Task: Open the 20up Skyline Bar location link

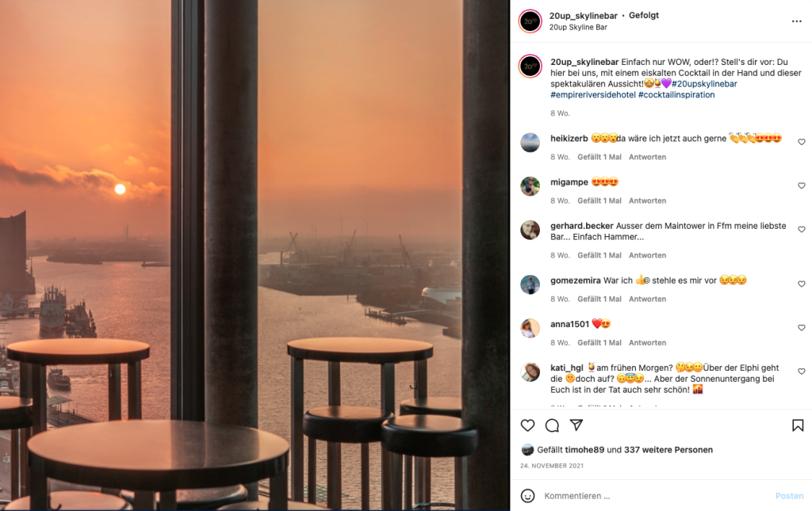Action: point(578,27)
